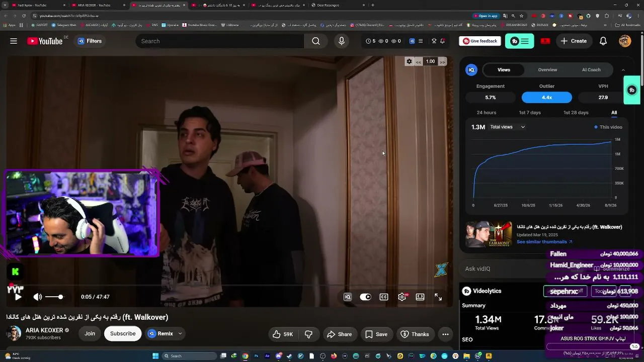Open the TubeBuddy green menu button
Screen dimensions: 644x362
tap(520, 41)
